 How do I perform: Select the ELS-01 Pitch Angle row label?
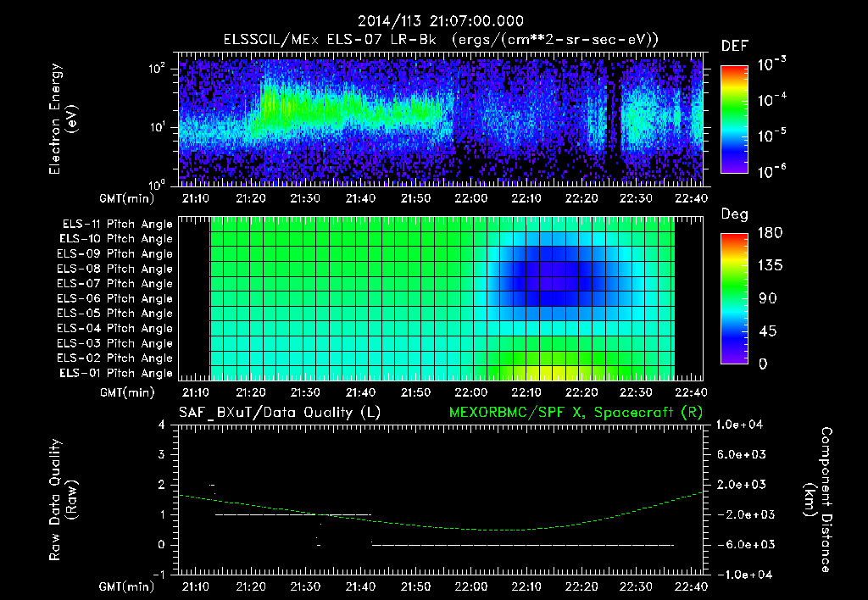[116, 373]
